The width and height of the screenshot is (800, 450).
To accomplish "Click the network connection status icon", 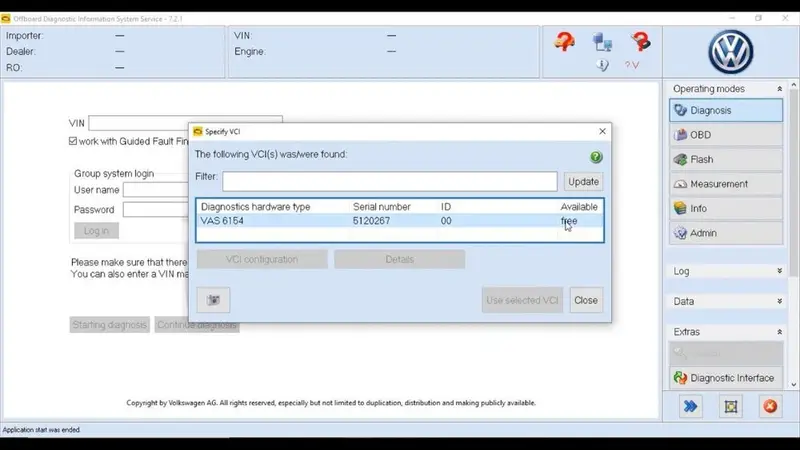I will click(x=602, y=42).
